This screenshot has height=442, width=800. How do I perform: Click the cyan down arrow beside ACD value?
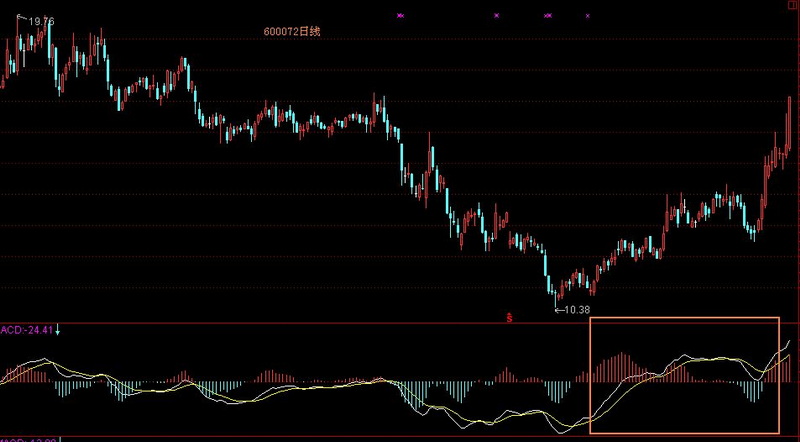[58, 329]
